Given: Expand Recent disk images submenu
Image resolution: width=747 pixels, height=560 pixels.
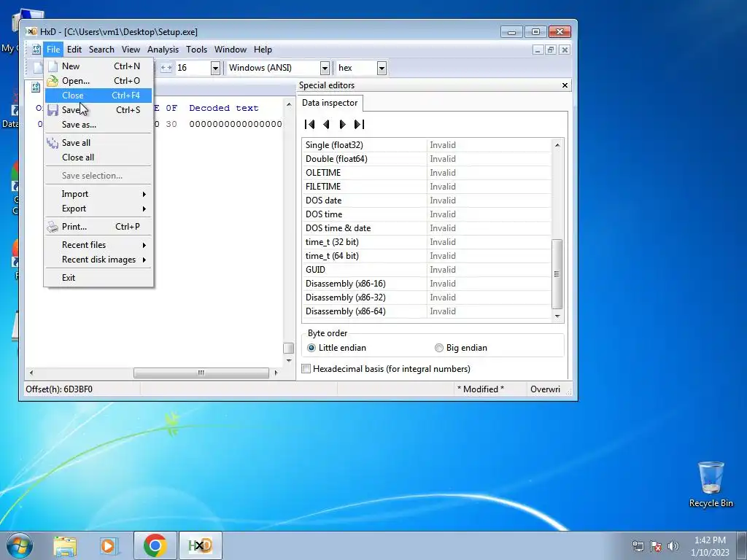Looking at the screenshot, I should (98, 260).
